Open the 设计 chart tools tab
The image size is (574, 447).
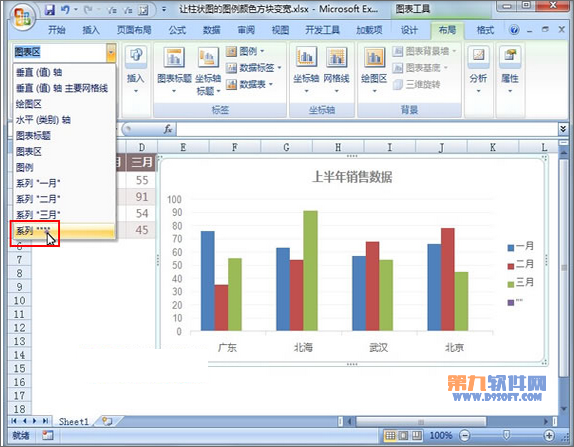[409, 30]
